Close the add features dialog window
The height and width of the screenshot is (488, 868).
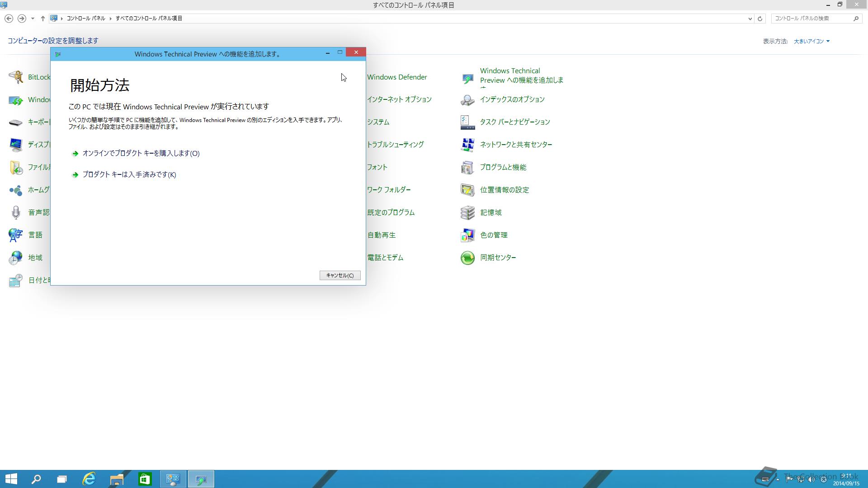(x=356, y=52)
